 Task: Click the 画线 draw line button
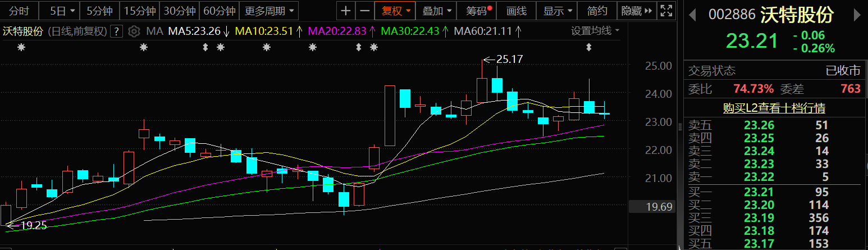click(517, 11)
